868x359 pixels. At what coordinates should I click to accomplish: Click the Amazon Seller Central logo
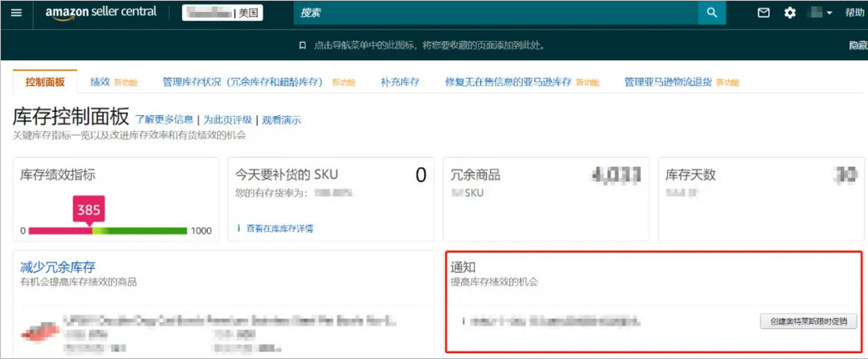coord(100,14)
